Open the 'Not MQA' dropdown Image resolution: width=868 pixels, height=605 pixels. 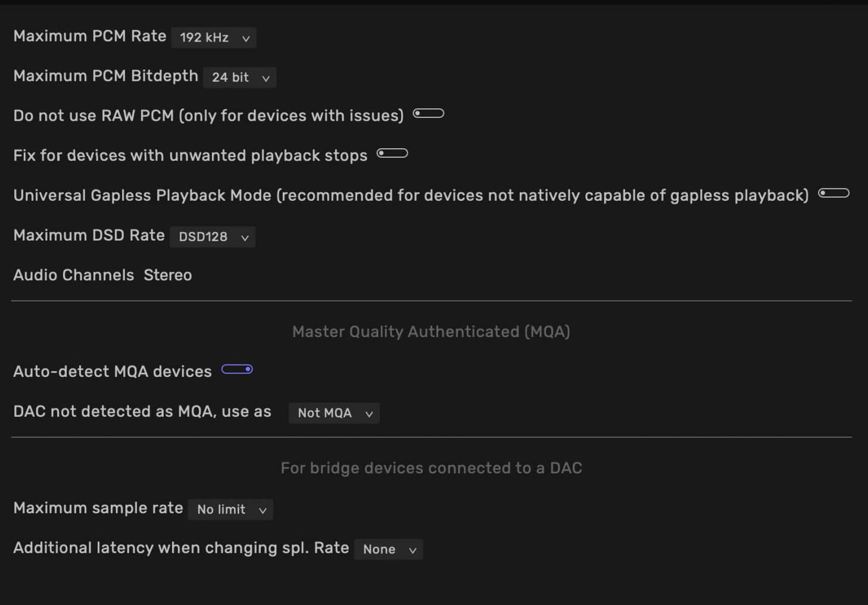click(334, 413)
